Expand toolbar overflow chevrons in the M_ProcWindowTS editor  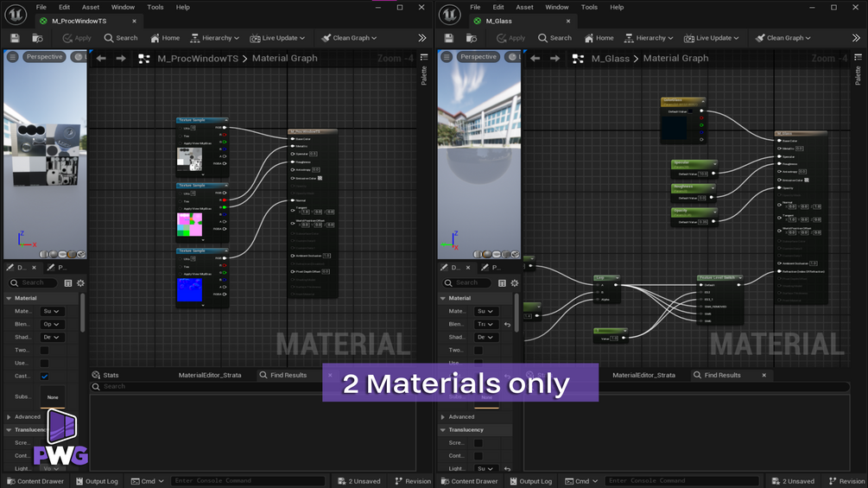(422, 38)
